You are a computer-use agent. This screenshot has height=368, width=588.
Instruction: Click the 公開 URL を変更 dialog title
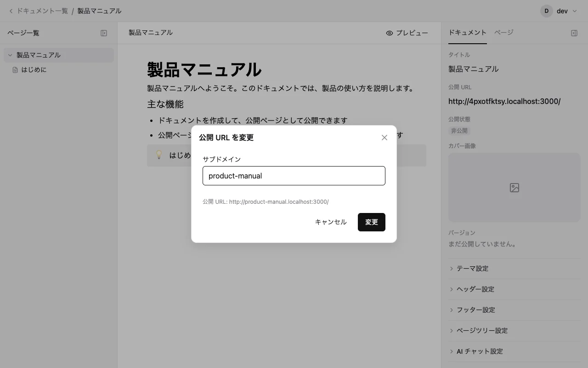point(226,138)
